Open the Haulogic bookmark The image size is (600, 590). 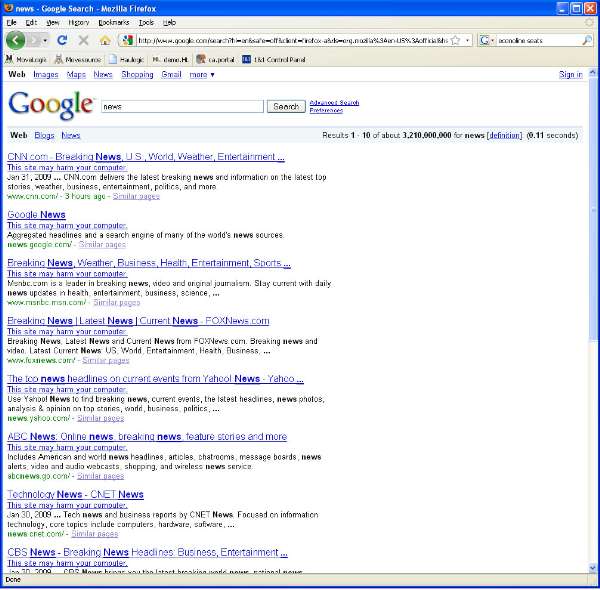pos(127,59)
